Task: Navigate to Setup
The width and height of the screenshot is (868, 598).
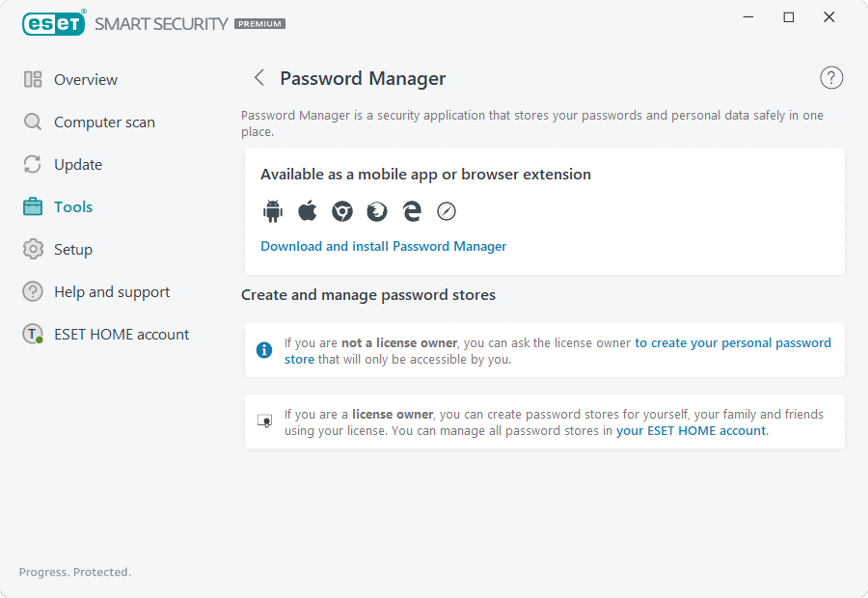Action: (72, 250)
